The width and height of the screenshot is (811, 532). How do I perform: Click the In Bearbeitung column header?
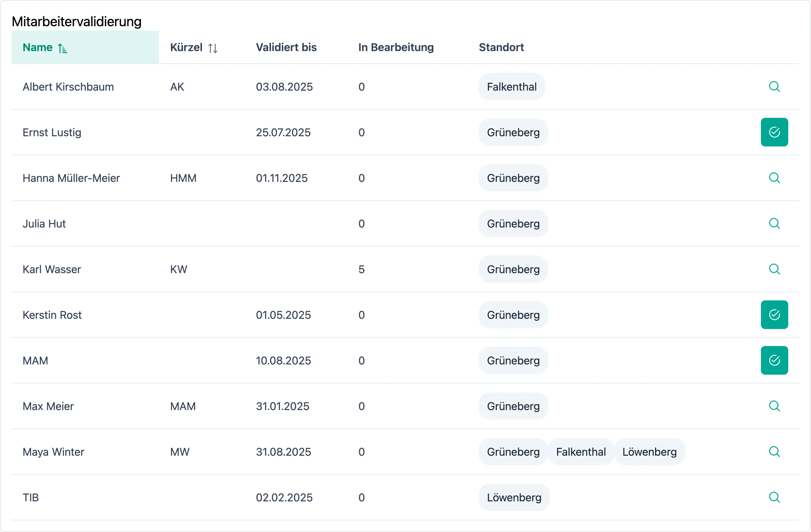click(x=395, y=47)
